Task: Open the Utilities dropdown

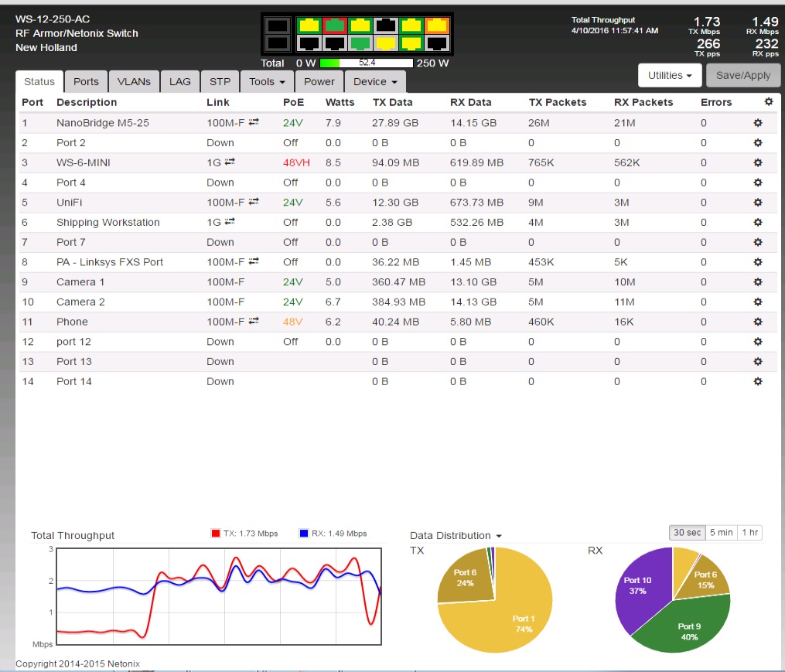Action: coord(669,75)
